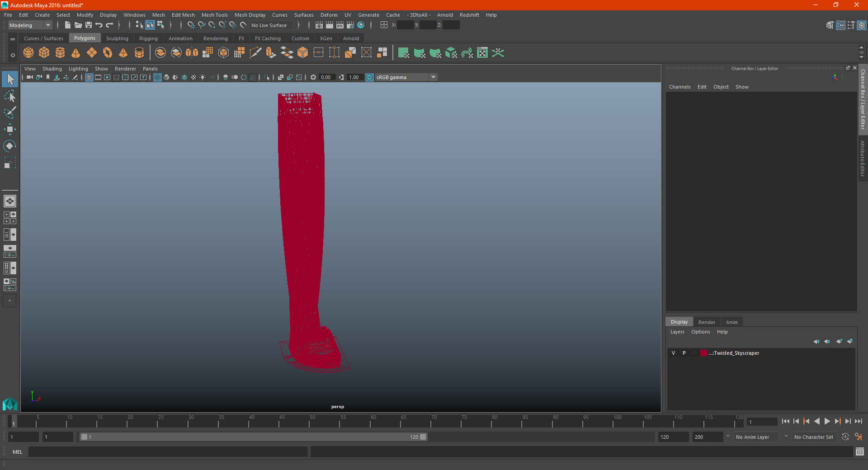Activate the Lasso Select tool

pyautogui.click(x=10, y=96)
